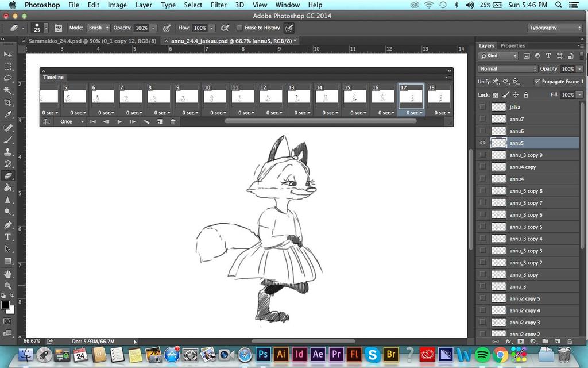
Task: Lock transparent pixels of the layer
Action: tap(496, 95)
